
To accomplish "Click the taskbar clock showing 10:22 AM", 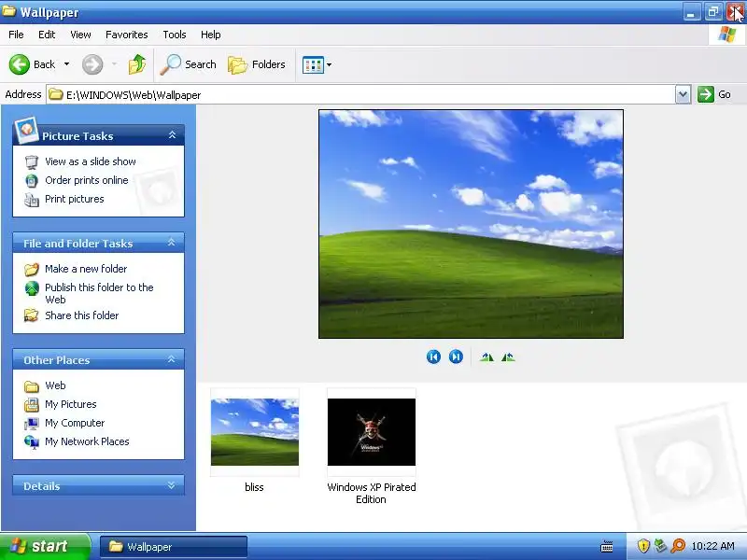I will pos(712,546).
